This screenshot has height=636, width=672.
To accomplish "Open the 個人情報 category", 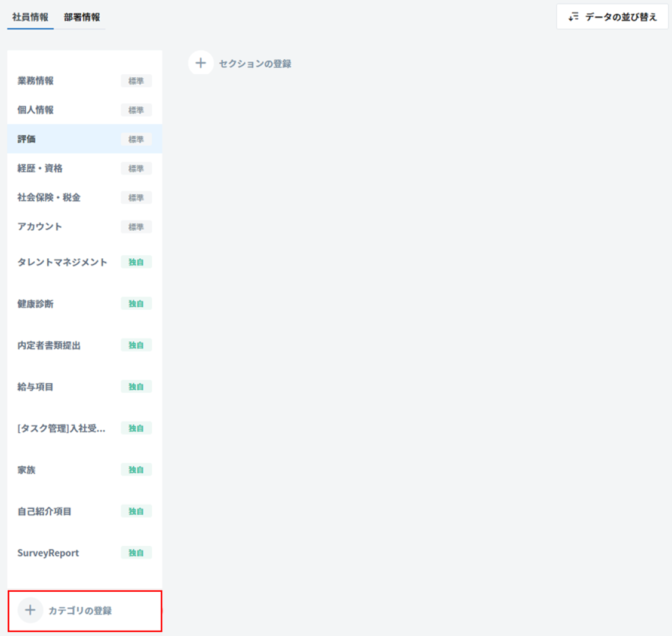I will pyautogui.click(x=36, y=110).
